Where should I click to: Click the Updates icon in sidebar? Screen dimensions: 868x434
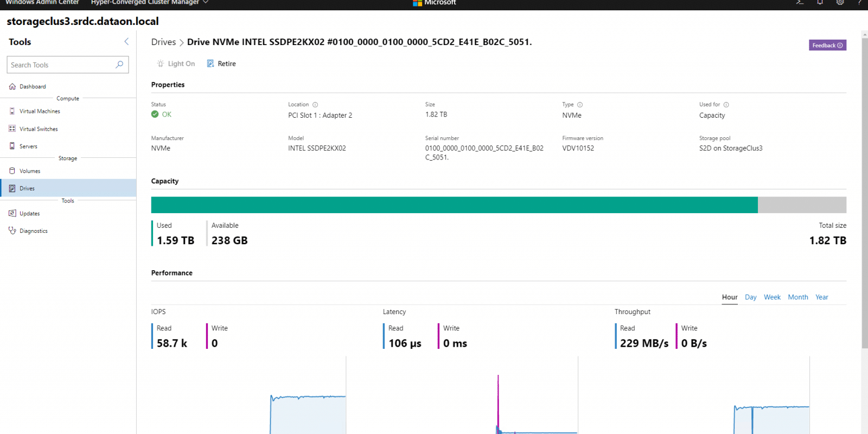coord(12,213)
